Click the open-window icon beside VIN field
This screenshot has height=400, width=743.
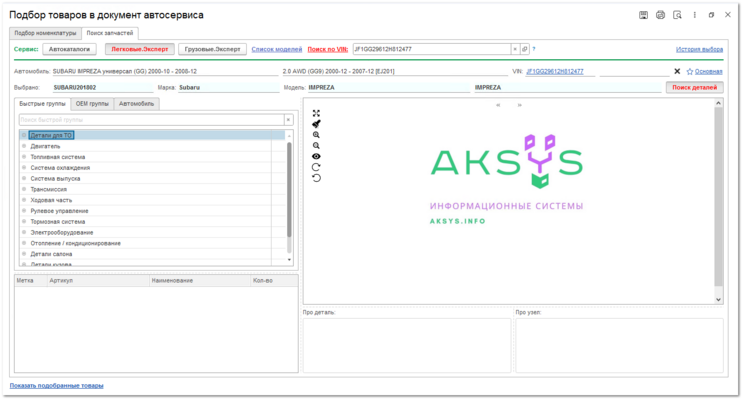(x=525, y=49)
